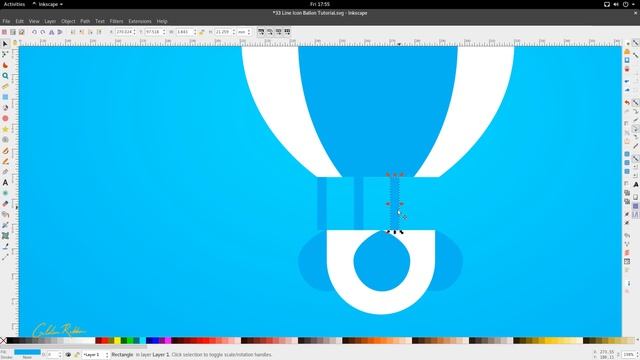Click opacity field spinner in status bar
Screen dimensions: 640x360
pos(60,355)
